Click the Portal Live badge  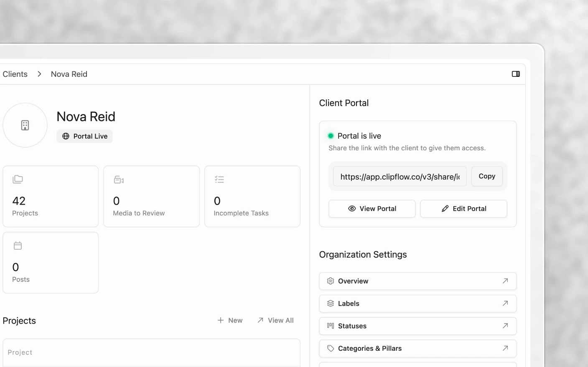[x=85, y=136]
